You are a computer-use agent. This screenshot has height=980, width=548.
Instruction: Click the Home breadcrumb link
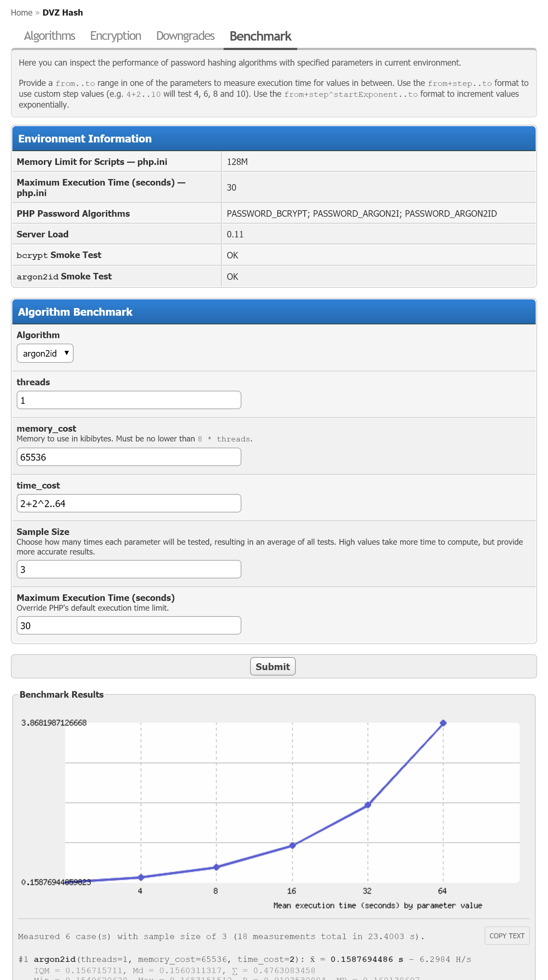(21, 13)
